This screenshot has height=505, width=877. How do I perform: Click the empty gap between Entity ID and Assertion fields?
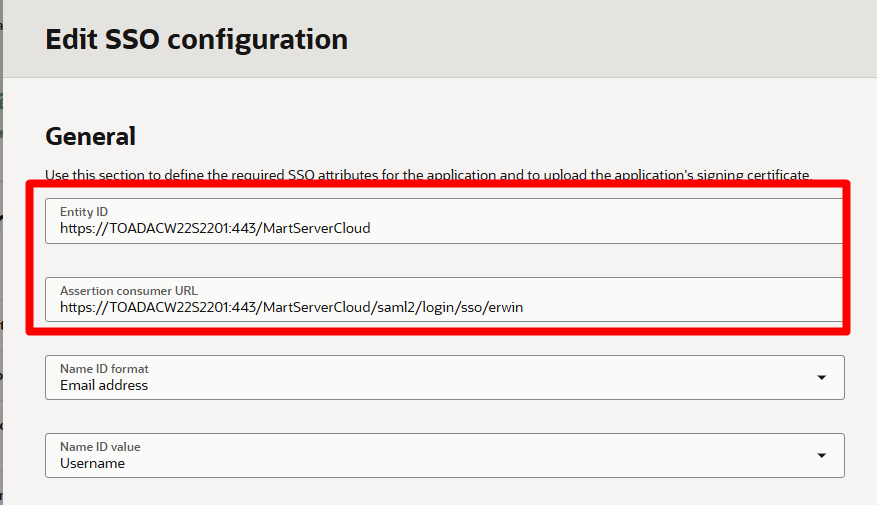point(440,260)
